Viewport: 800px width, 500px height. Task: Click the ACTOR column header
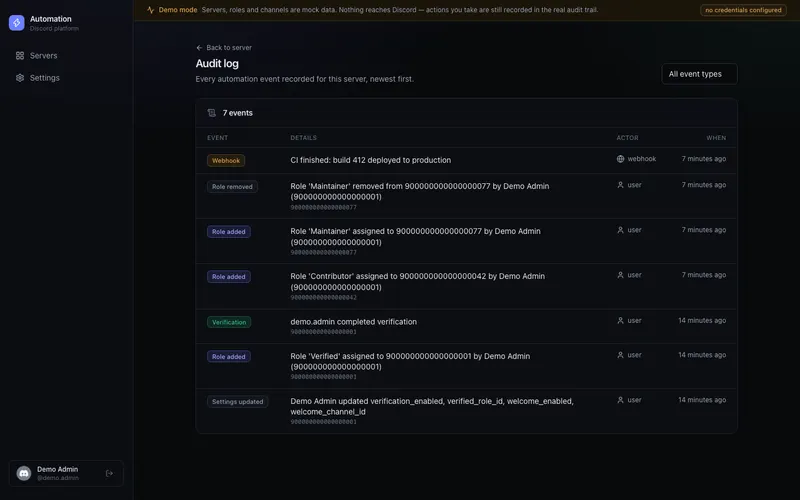tap(627, 138)
